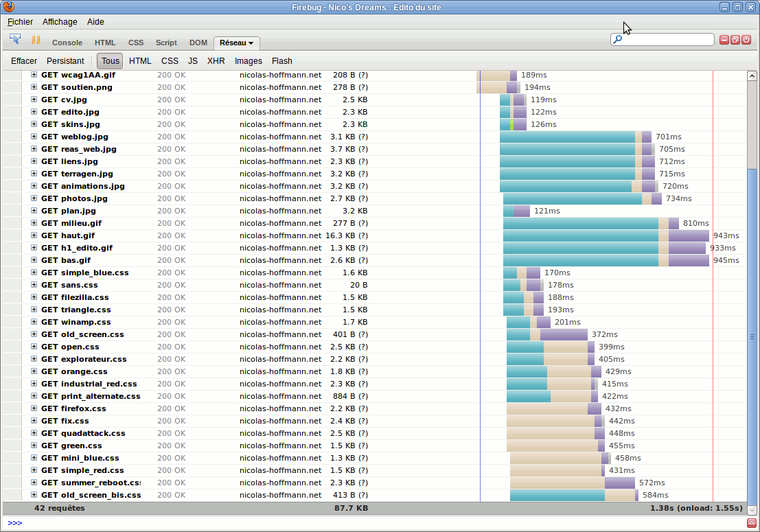Viewport: 760px width, 532px height.
Task: Click the scrollbar down arrow
Action: point(752,510)
